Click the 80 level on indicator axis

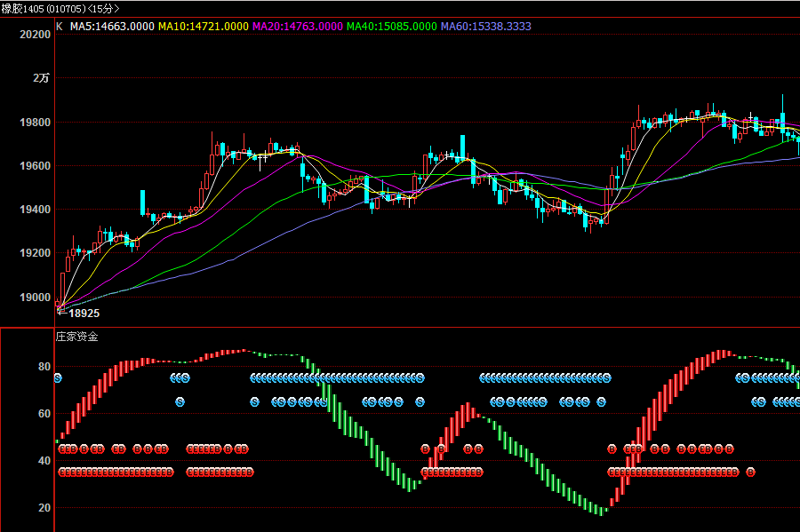[44, 367]
